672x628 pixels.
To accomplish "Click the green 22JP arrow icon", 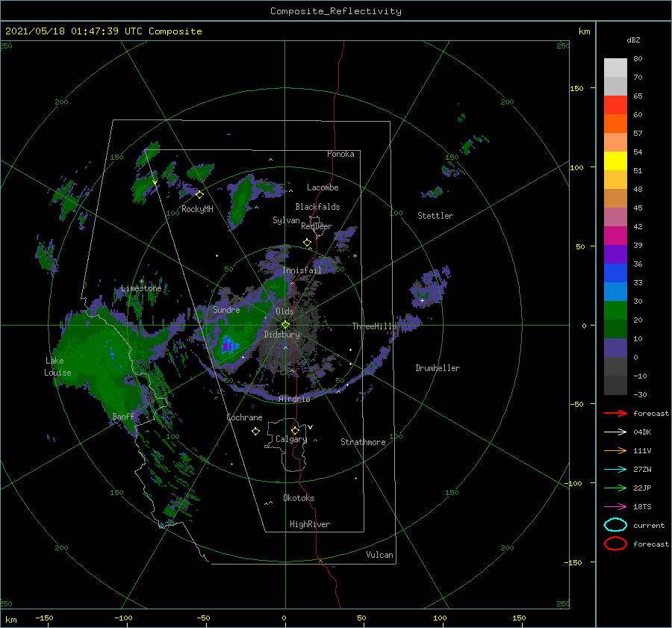I will click(x=615, y=488).
